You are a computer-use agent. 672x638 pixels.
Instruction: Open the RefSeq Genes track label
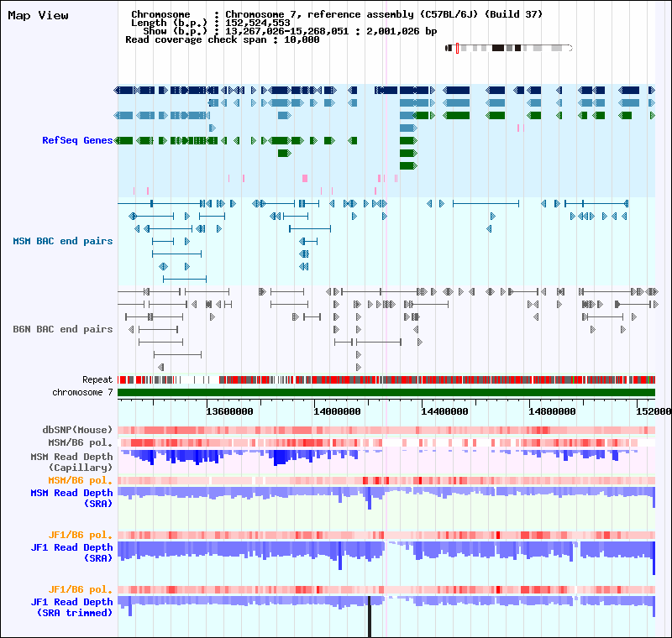pyautogui.click(x=77, y=140)
